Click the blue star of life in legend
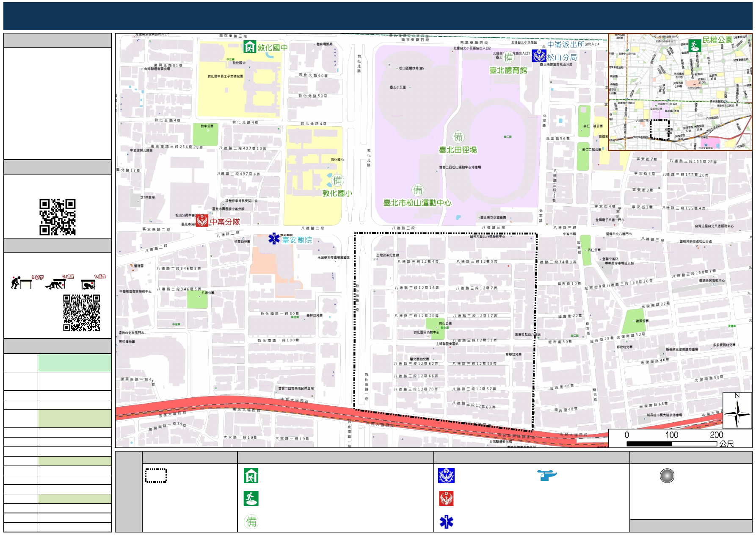 (x=446, y=522)
